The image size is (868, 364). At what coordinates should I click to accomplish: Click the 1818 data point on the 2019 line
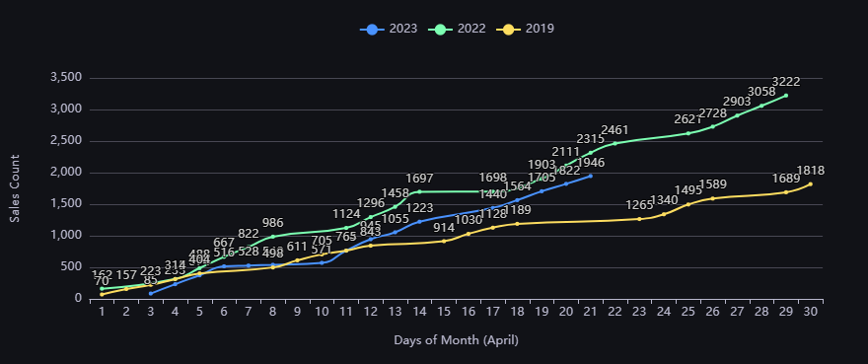(x=810, y=183)
